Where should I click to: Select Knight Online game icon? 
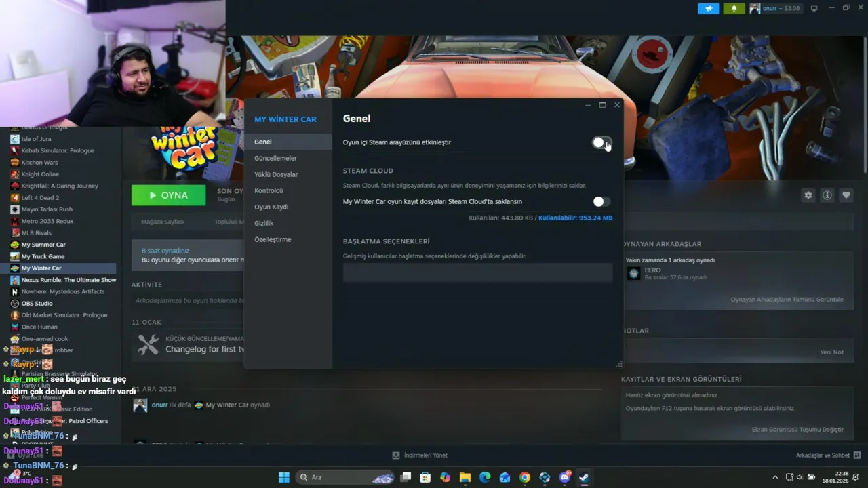click(x=15, y=174)
